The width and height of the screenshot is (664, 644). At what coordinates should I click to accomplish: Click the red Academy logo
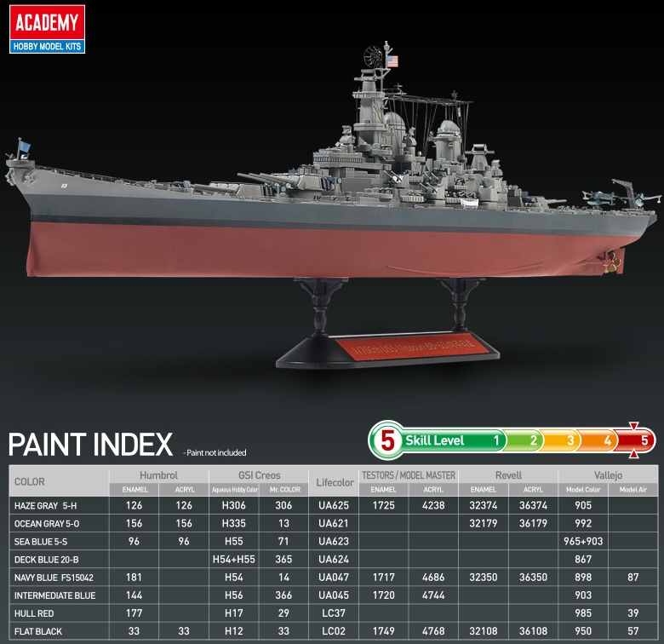point(47,22)
